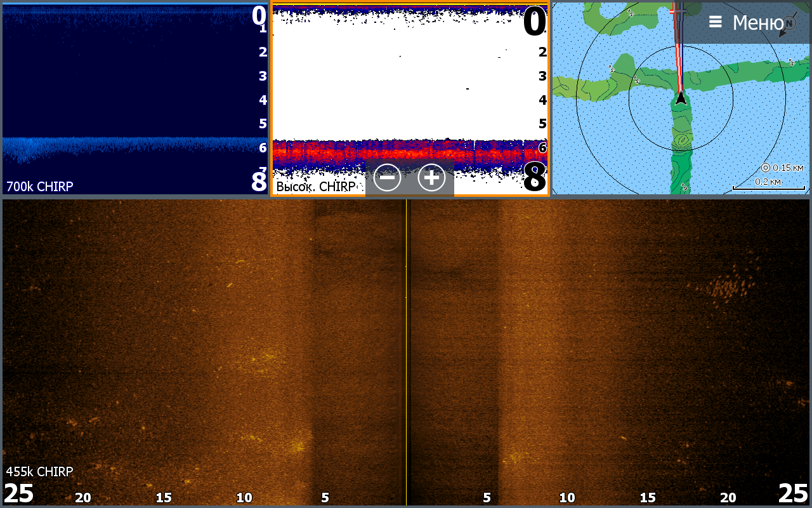Click the large 8 depth limit in Высок. CHIRP panel

tap(534, 178)
